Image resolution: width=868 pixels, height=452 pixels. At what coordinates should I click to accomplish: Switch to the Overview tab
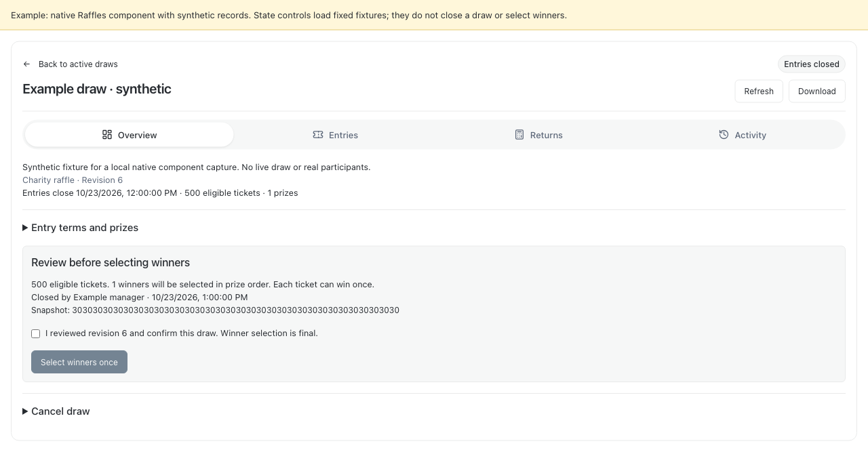[x=130, y=135]
